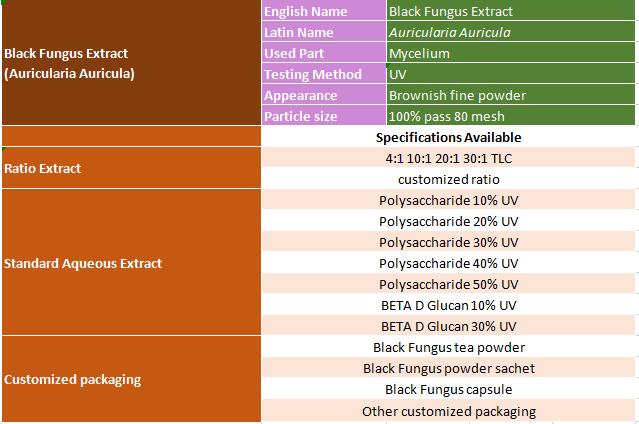Click the customized ratio cell
The width and height of the screenshot is (639, 424).
448,179
